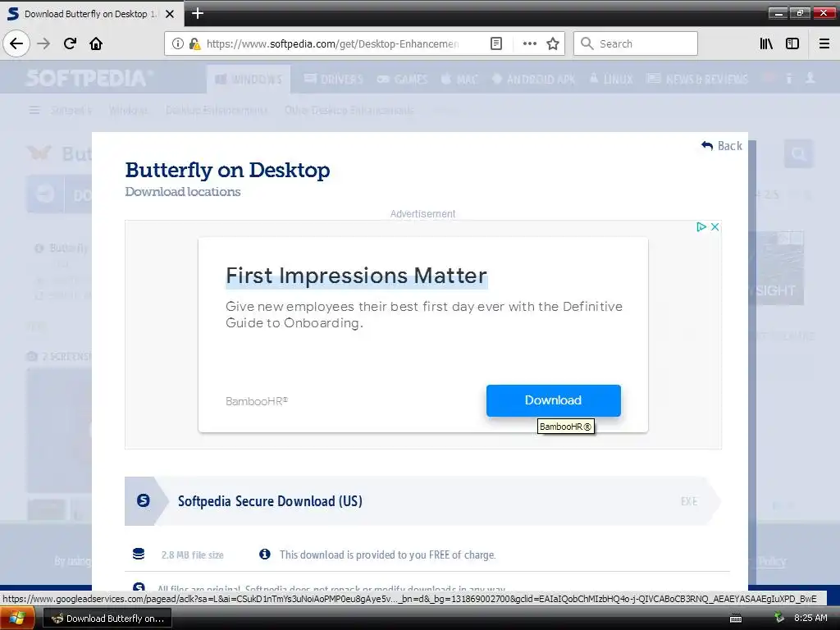Open the Firefox hamburger menu
840x630 pixels.
point(824,43)
